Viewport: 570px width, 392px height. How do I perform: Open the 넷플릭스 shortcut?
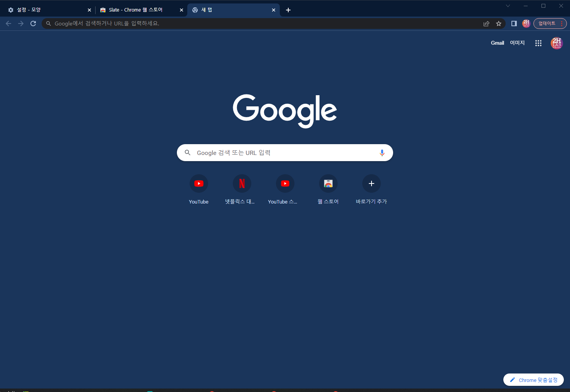(x=242, y=190)
